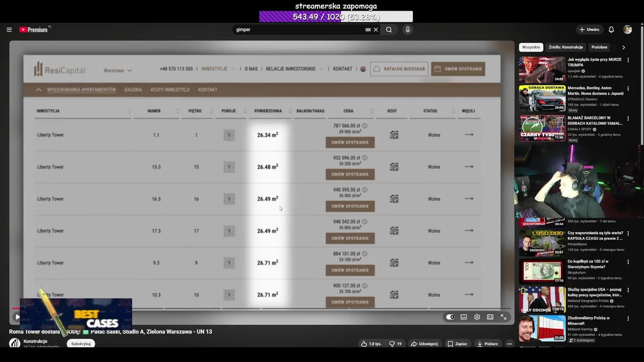This screenshot has width=644, height=362.
Task: Open 'CZARNY TYDZIEŃ' Barcelona video thumbnail
Action: (542, 127)
